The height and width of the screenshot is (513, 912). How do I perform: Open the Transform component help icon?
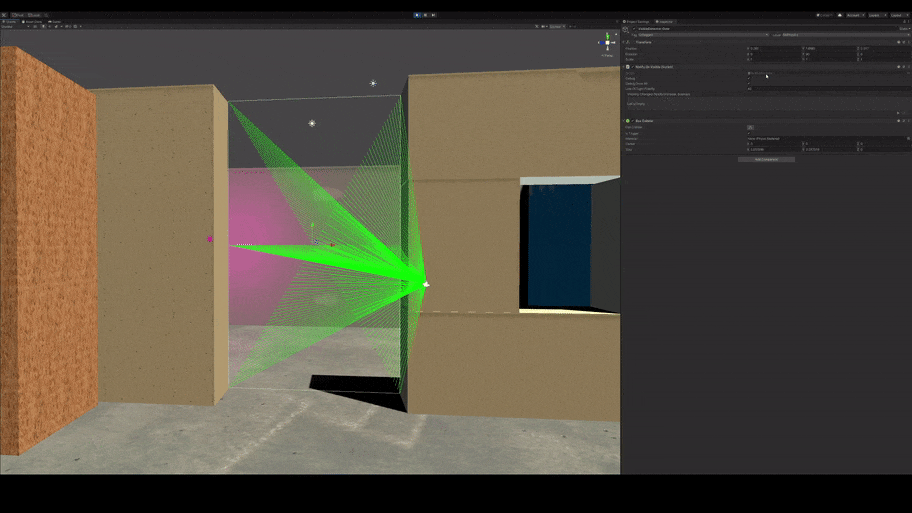899,42
